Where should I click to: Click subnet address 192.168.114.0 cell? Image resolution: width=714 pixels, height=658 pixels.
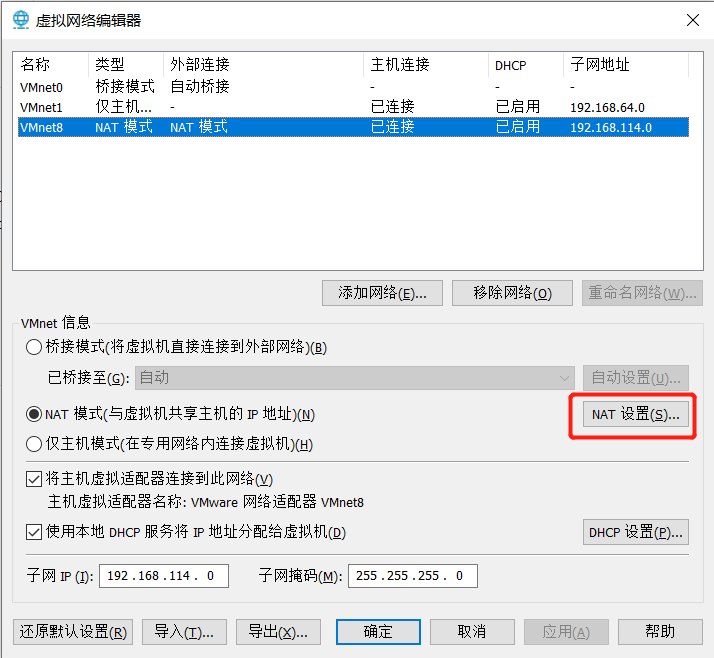coord(611,128)
